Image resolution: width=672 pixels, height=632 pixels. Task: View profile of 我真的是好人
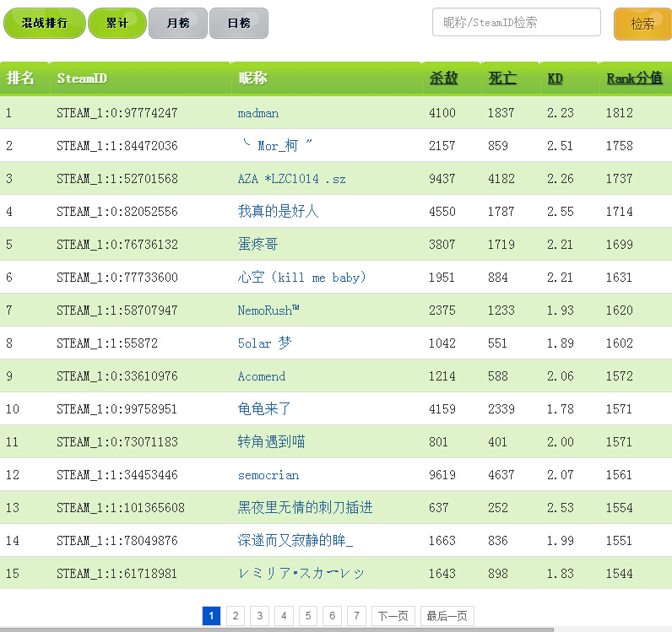coord(278,212)
